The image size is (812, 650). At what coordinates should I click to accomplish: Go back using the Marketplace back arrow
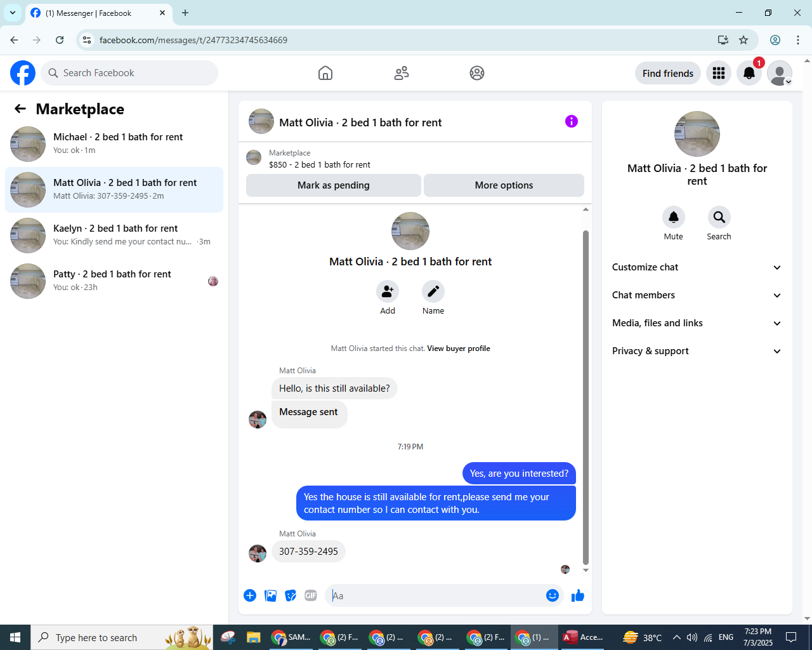coord(20,109)
